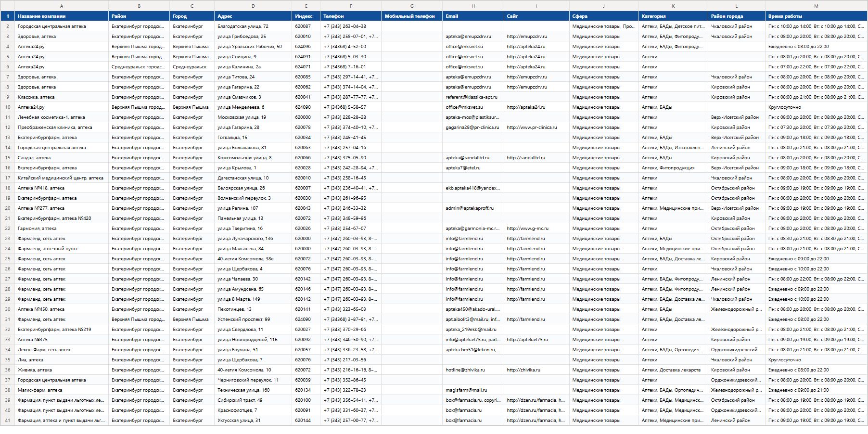The image size is (868, 434).
Task: Select column F by its letter header
Action: (x=351, y=6)
